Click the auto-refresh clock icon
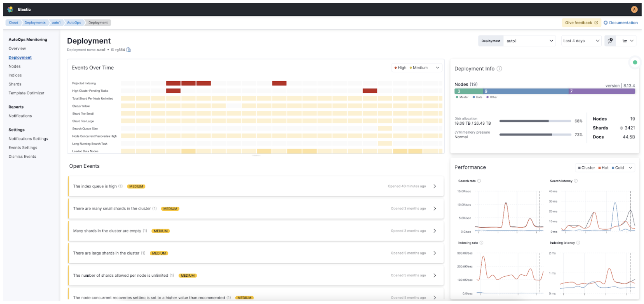 (610, 41)
